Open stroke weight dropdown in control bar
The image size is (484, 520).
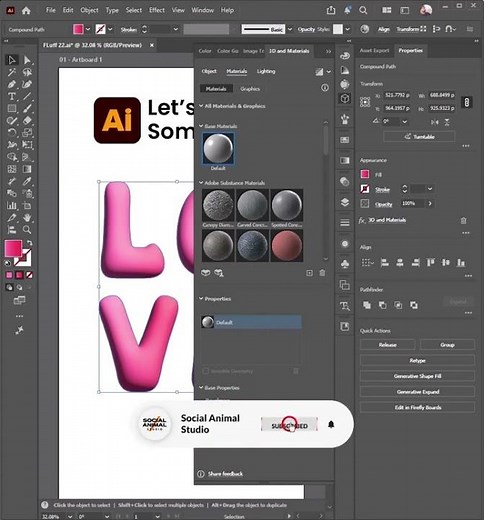point(176,29)
